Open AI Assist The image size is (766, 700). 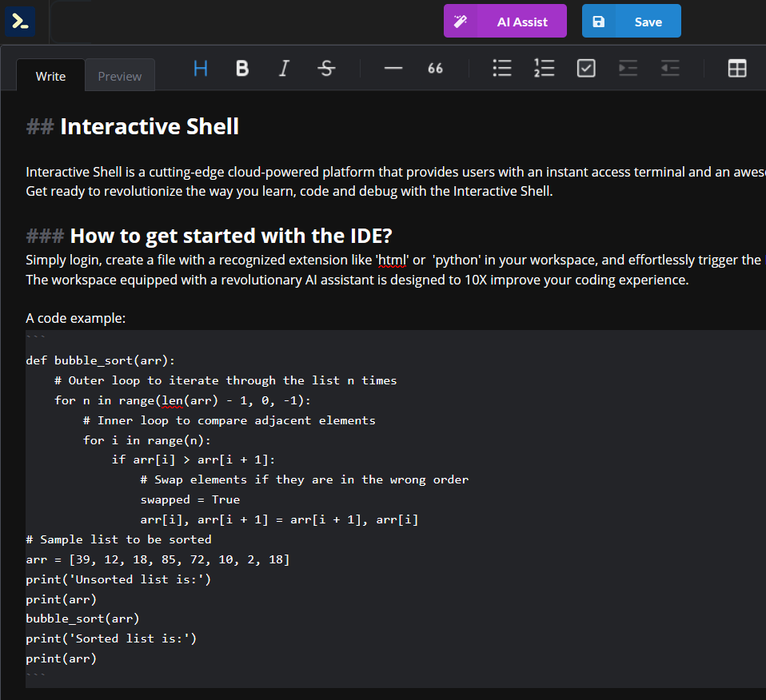(x=505, y=21)
